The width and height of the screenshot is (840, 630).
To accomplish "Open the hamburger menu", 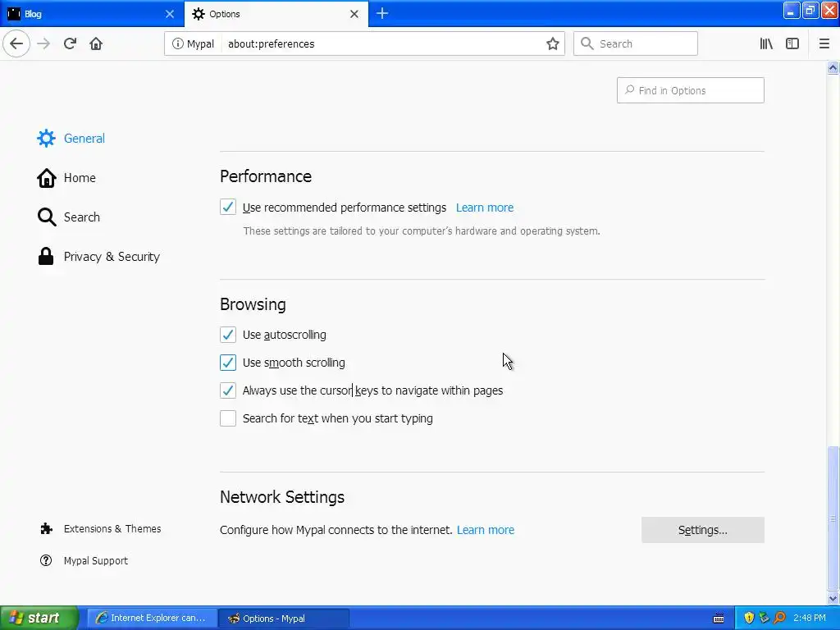I will coord(824,43).
